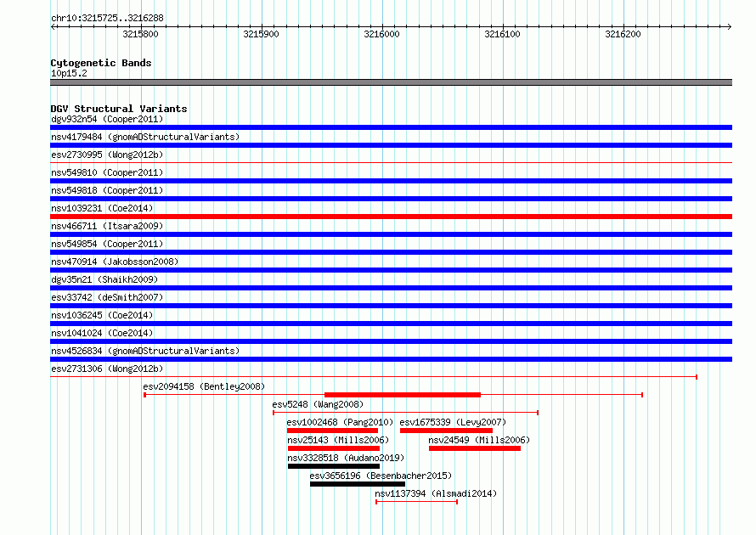Image resolution: width=756 pixels, height=535 pixels.
Task: Click the red bar for esv1002468
Action: pos(332,431)
